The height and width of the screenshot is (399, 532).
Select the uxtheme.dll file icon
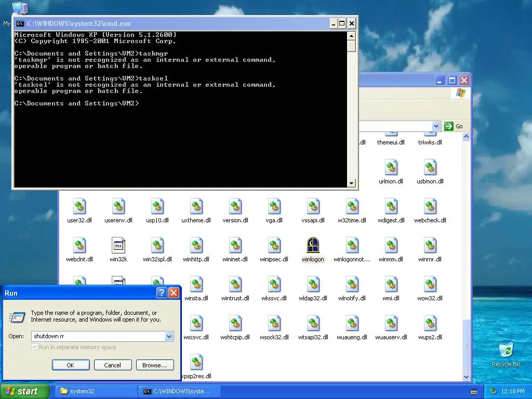click(196, 207)
